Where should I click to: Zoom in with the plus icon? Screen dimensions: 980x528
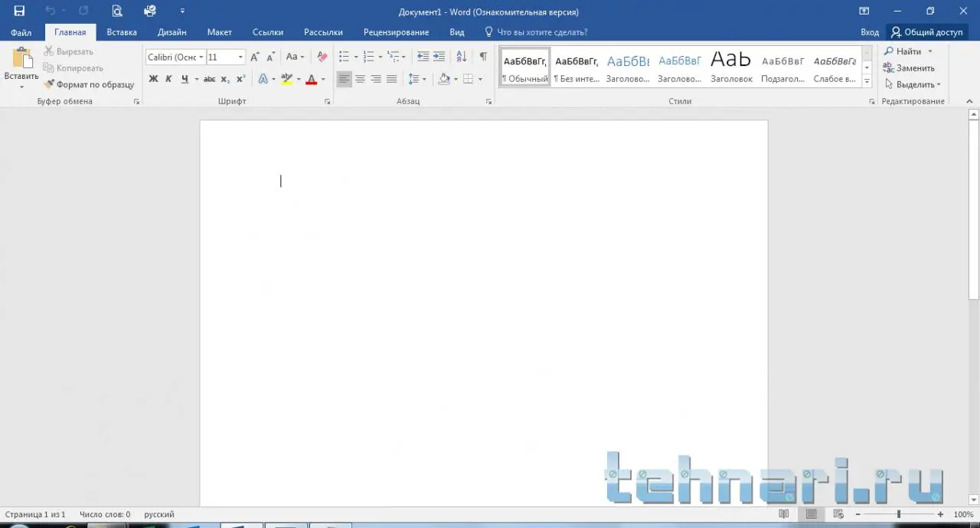pos(940,514)
